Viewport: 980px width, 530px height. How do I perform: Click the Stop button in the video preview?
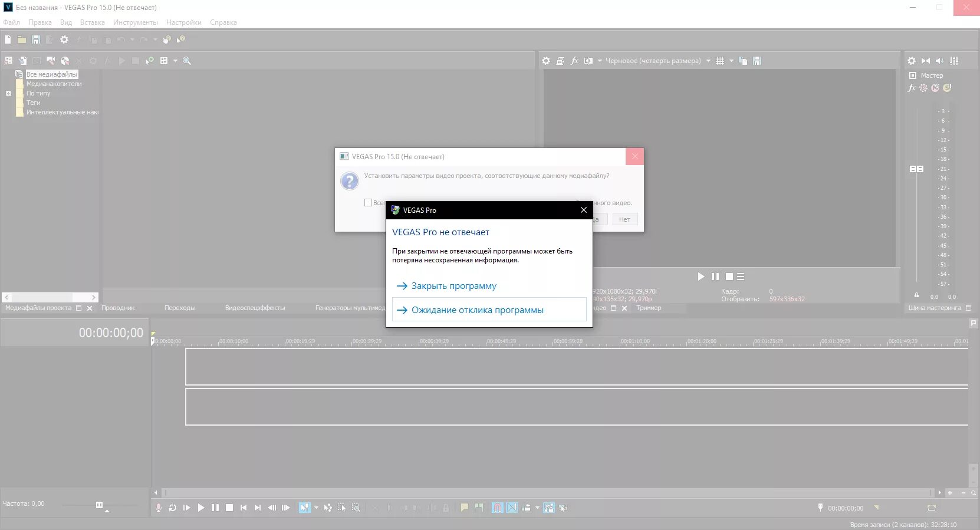729,276
